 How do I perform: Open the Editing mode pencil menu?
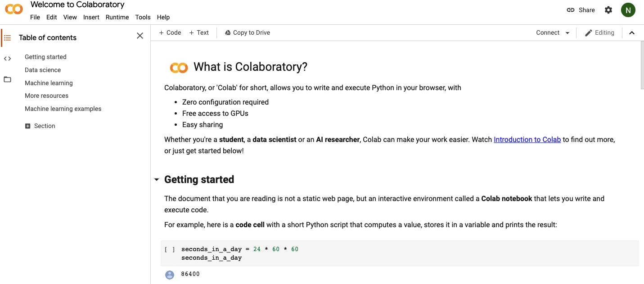(x=599, y=32)
